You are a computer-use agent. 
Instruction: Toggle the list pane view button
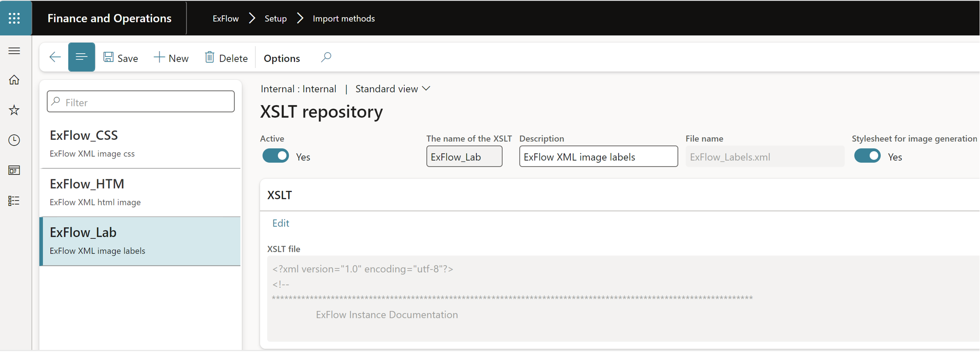click(x=81, y=57)
